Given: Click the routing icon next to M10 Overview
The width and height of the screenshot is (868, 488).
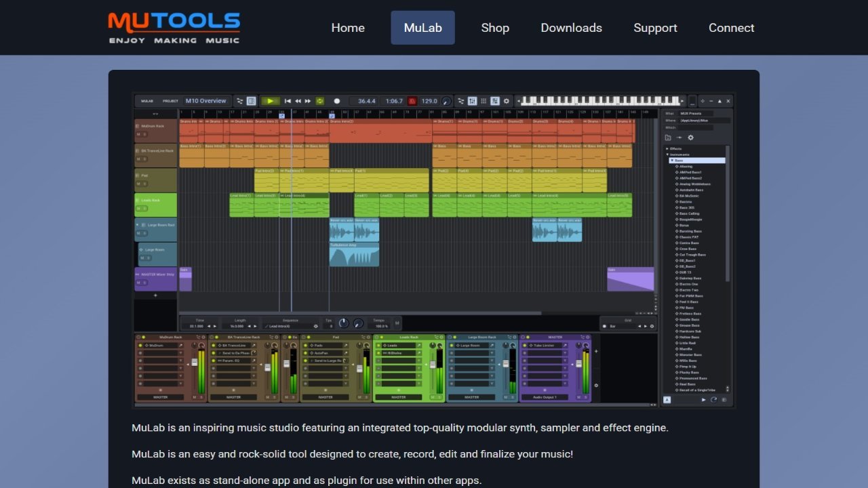Looking at the screenshot, I should click(241, 101).
